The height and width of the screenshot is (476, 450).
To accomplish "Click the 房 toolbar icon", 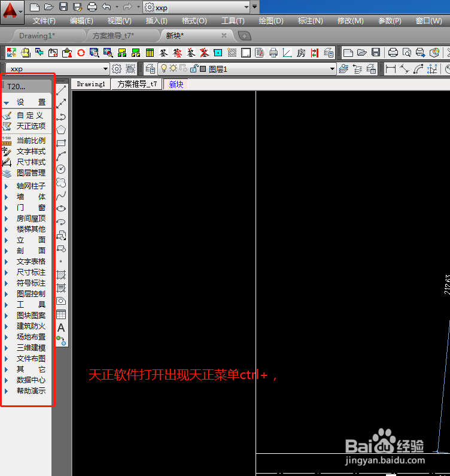I will tap(301, 53).
